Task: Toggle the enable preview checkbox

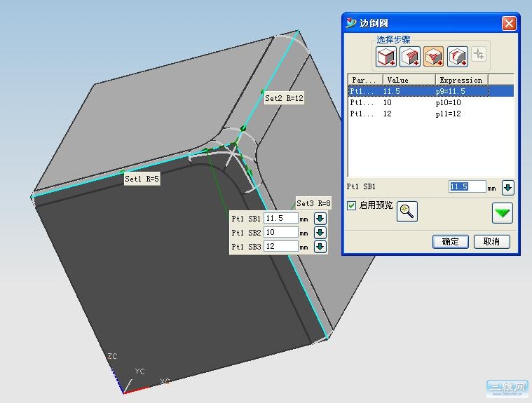Action: [x=351, y=205]
